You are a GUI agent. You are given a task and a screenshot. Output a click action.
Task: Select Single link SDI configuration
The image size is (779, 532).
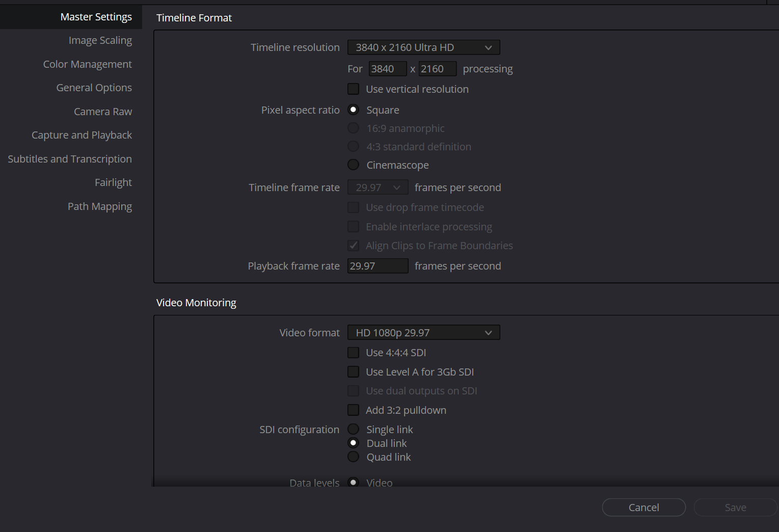pos(353,430)
